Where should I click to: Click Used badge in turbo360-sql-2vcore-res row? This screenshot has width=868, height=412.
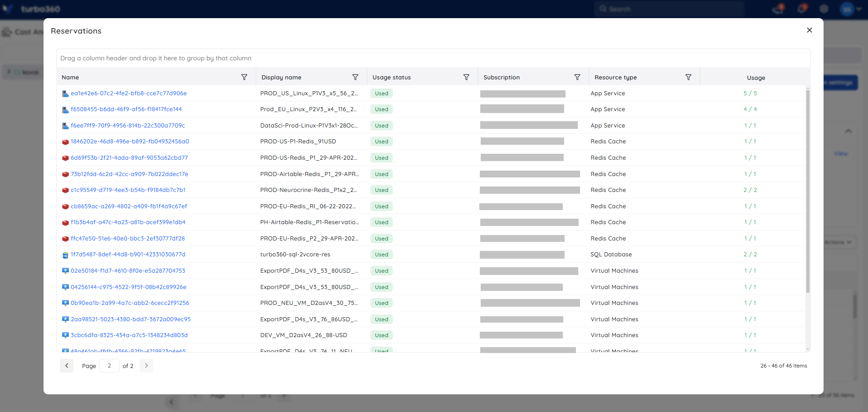tap(381, 255)
